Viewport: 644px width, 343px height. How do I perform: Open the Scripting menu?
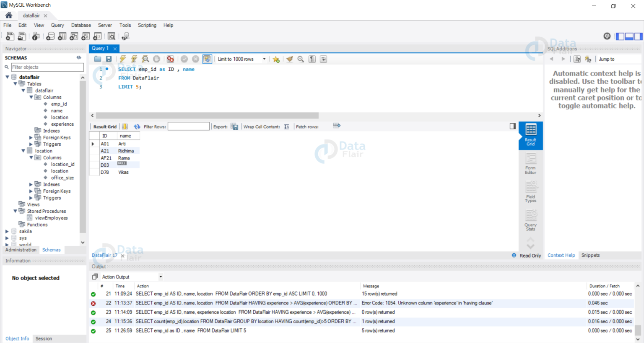coord(147,25)
